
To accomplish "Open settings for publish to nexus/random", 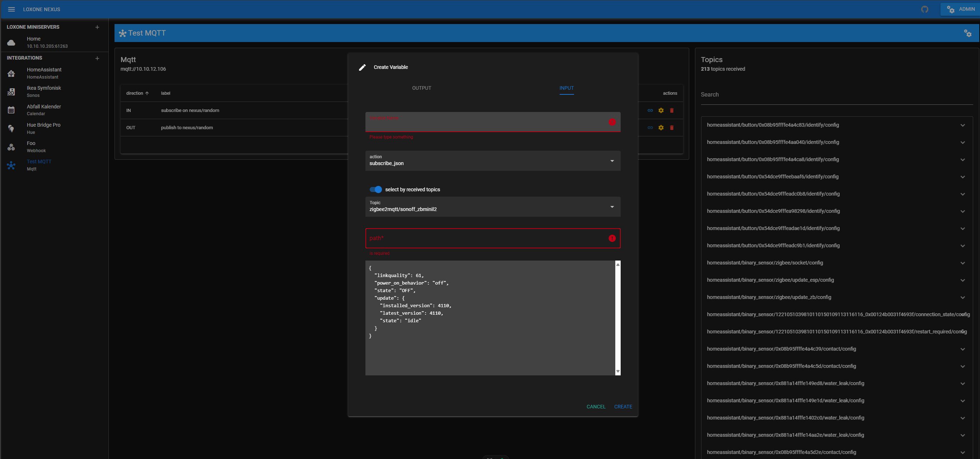I will (661, 128).
